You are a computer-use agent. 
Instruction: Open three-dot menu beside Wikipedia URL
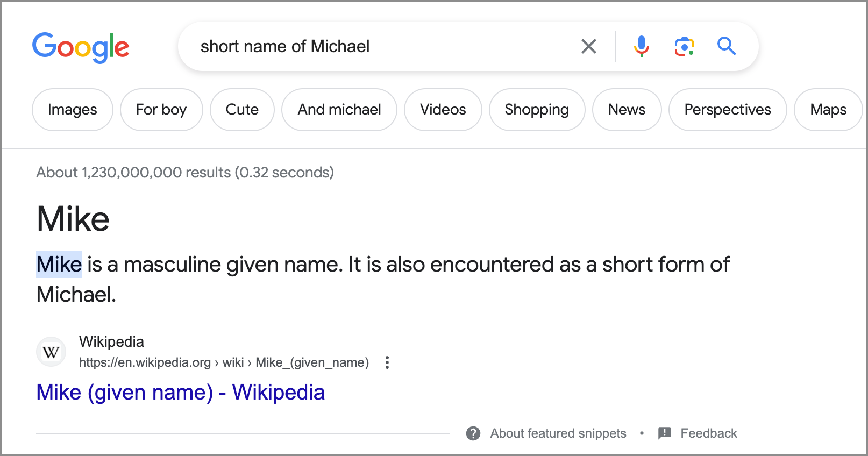coord(387,362)
